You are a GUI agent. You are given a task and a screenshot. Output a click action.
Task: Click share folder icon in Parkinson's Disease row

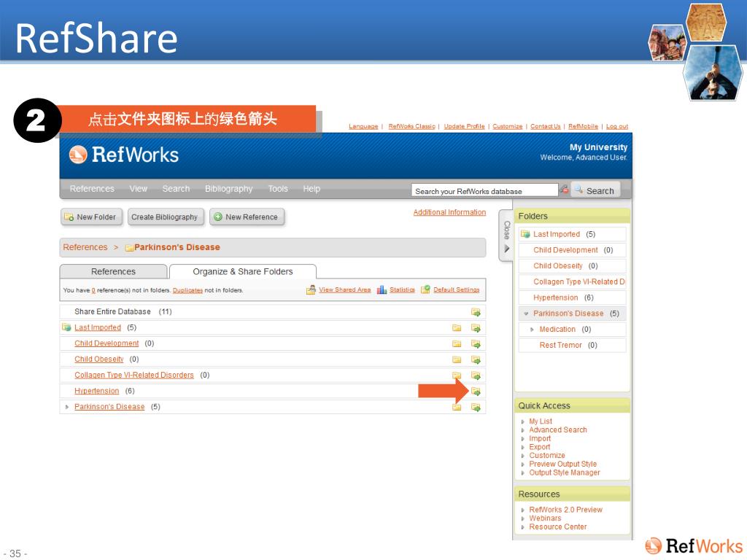point(476,407)
